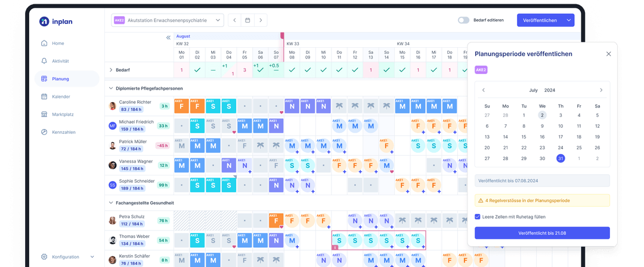644x267 pixels.
Task: Click Michael Friedrich's MF avatar
Action: click(113, 125)
